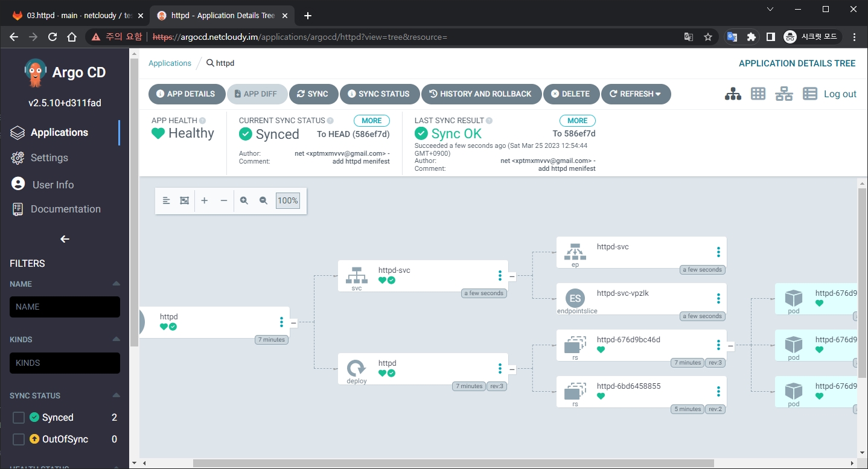Open browser tab search chevron
868x469 pixels.
coord(770,9)
